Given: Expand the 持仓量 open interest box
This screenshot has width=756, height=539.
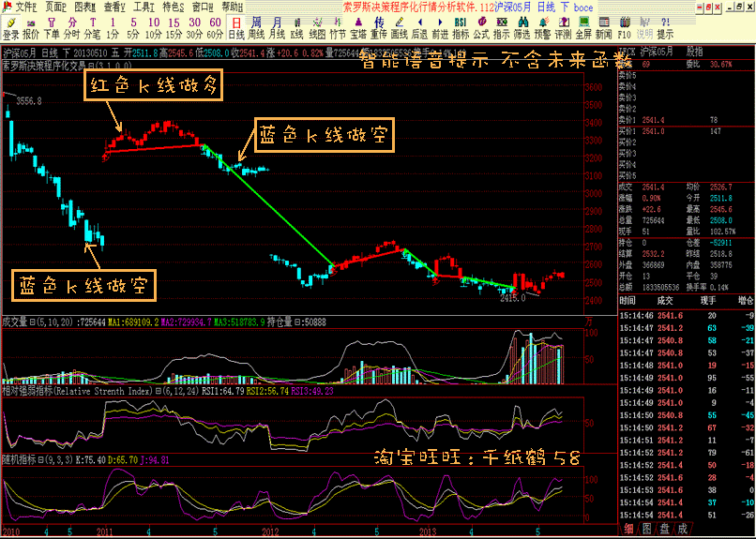Looking at the screenshot, I should click(x=297, y=322).
